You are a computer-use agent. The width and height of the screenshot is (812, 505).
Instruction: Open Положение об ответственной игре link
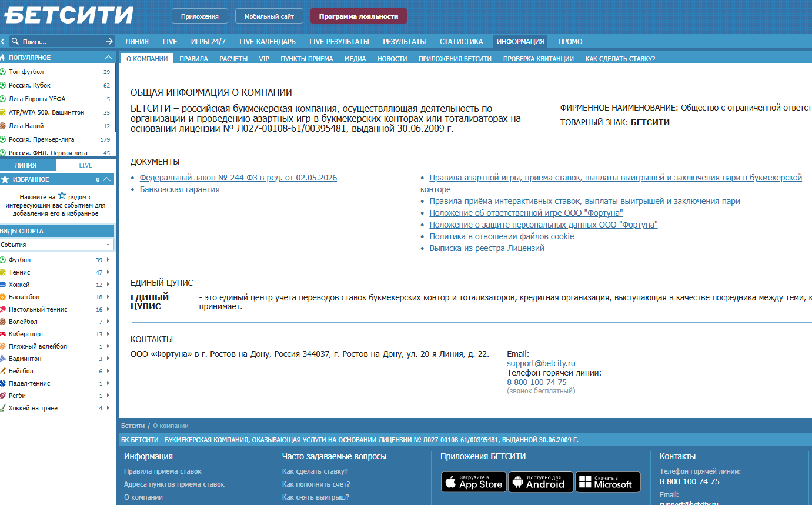(x=526, y=213)
